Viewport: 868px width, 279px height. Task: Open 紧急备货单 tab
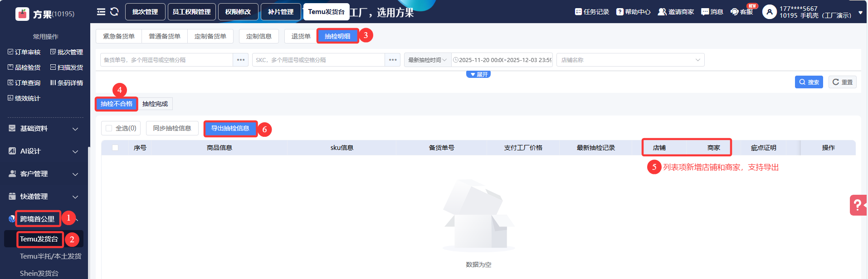(x=119, y=36)
